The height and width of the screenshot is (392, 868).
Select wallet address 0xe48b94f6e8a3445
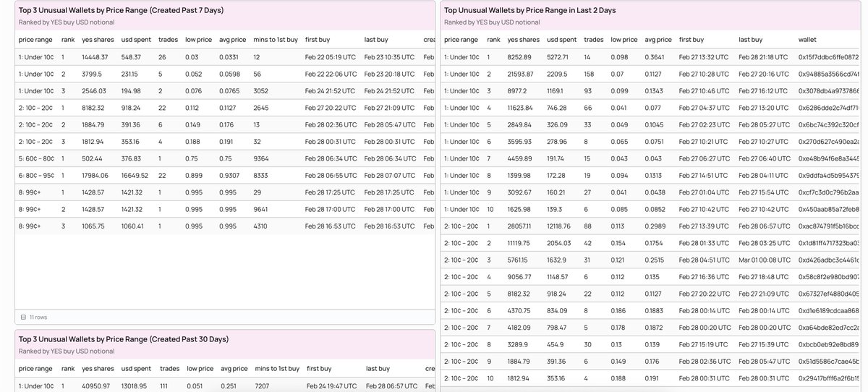[x=828, y=158]
